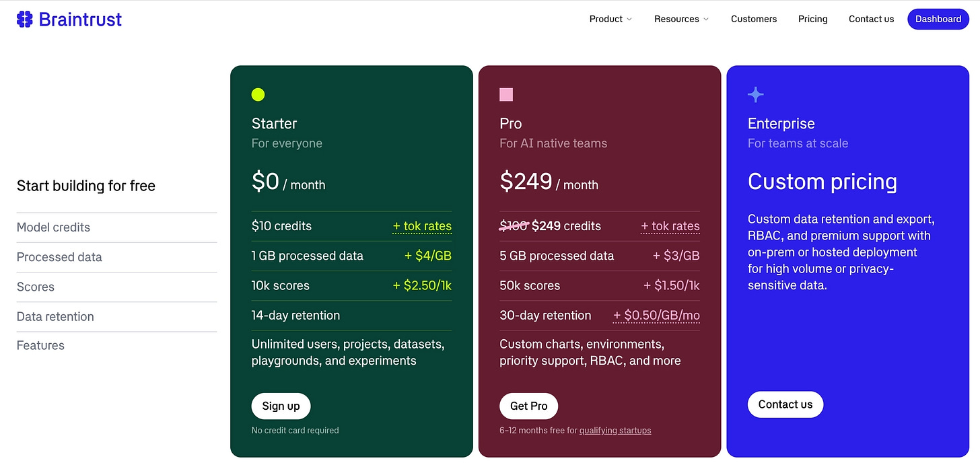Select the Model credits row label
Viewport: 980px width, 467px height.
53,227
